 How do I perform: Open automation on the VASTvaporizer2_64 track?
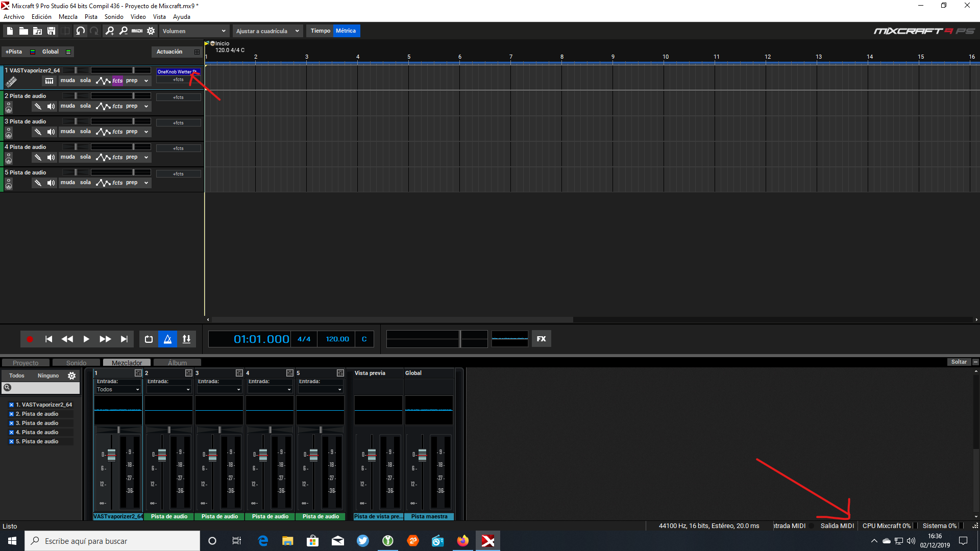(103, 81)
